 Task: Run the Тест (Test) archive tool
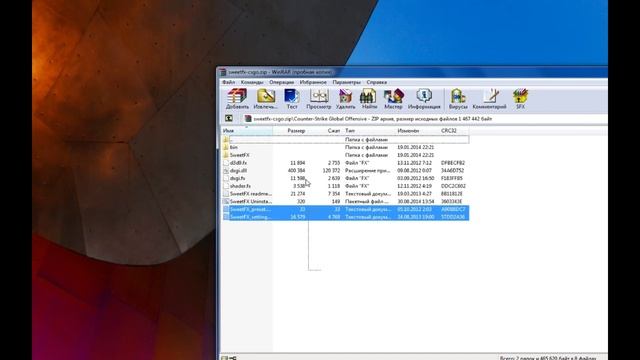pos(291,99)
